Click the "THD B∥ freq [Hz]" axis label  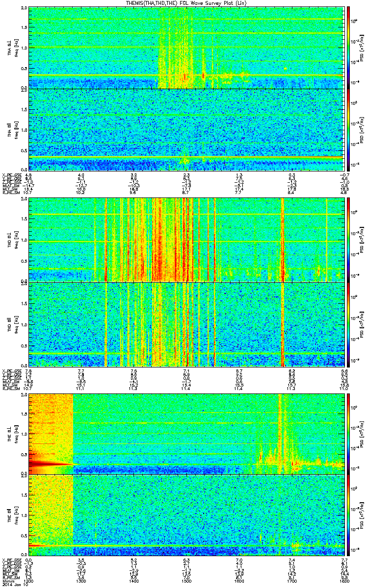12,324
